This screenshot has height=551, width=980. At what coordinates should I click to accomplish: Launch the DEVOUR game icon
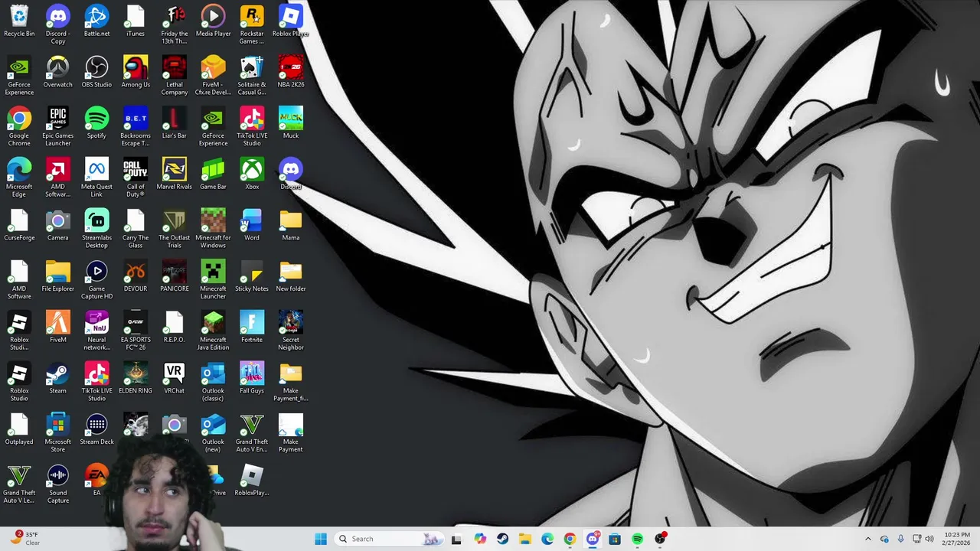point(136,277)
